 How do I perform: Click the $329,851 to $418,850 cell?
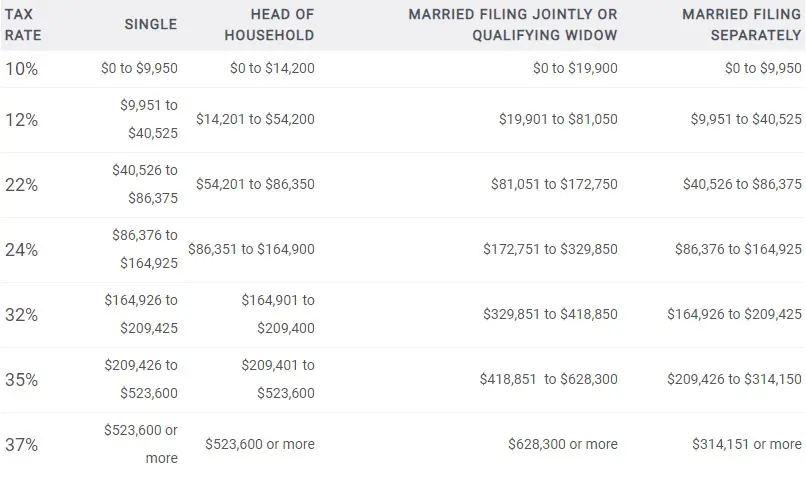[x=550, y=314]
